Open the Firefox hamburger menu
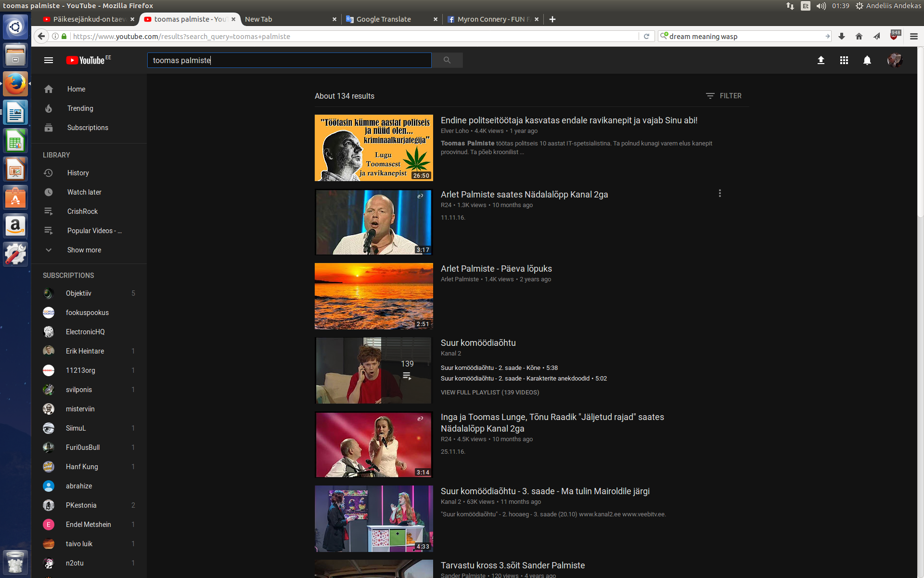 coord(914,36)
